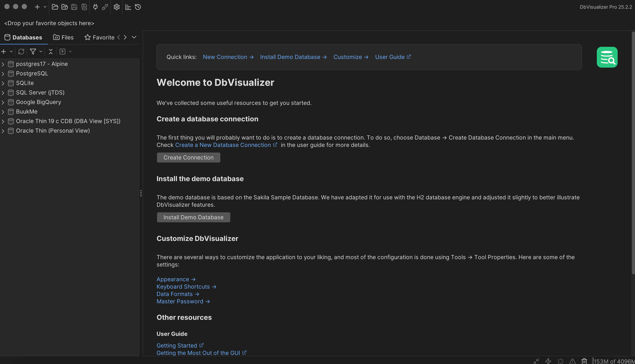
Task: Expand the Google BigQuery tree node
Action: [3, 102]
